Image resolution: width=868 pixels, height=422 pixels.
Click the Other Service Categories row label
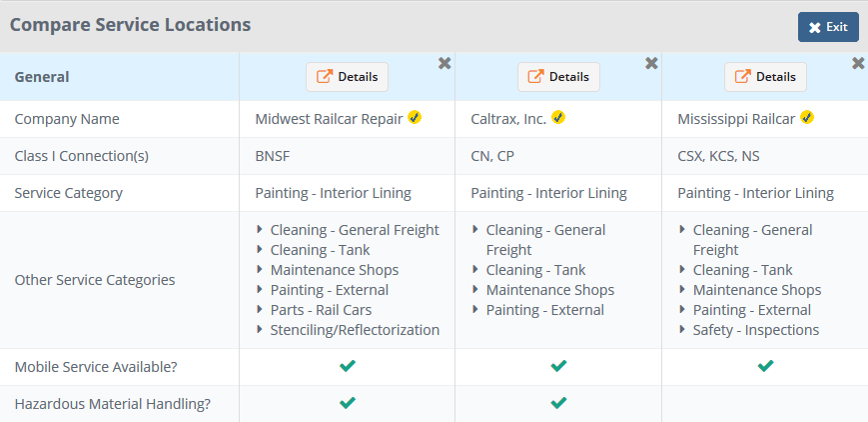(x=95, y=280)
